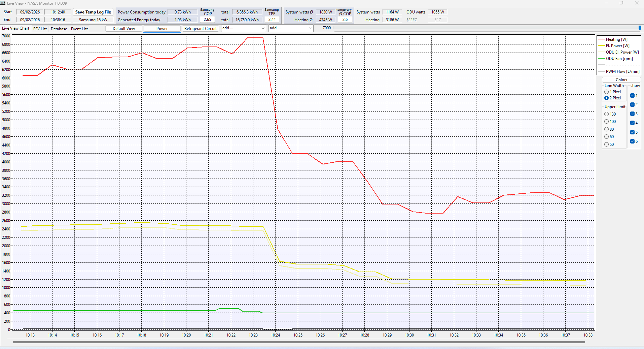
Task: Click Save Temp Log File button
Action: coord(93,12)
